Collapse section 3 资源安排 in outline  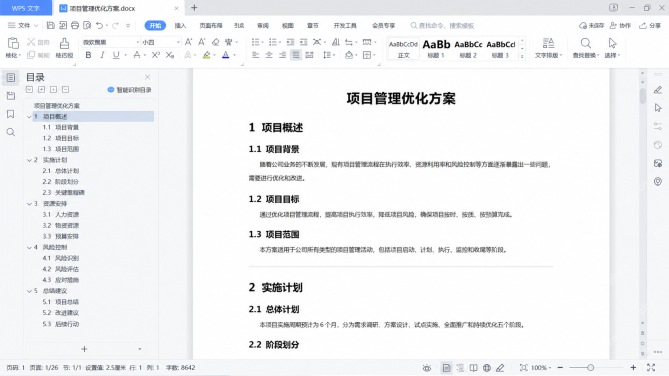[x=29, y=204]
